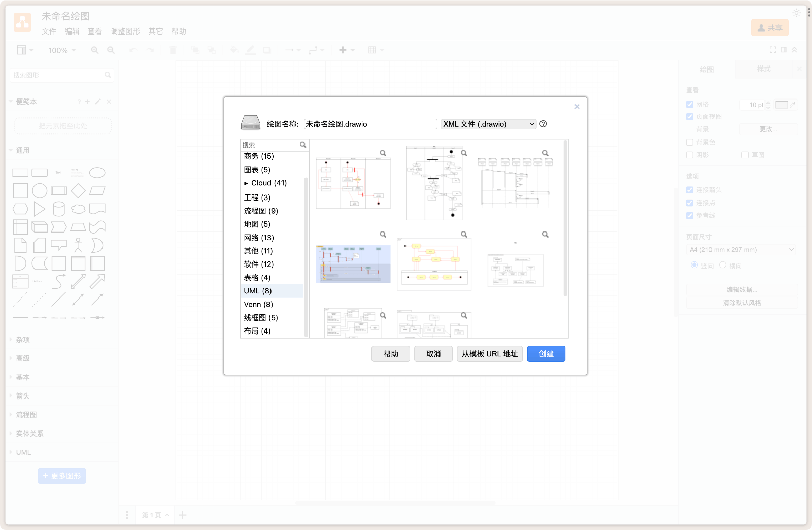Click the undo arrow icon

[133, 50]
